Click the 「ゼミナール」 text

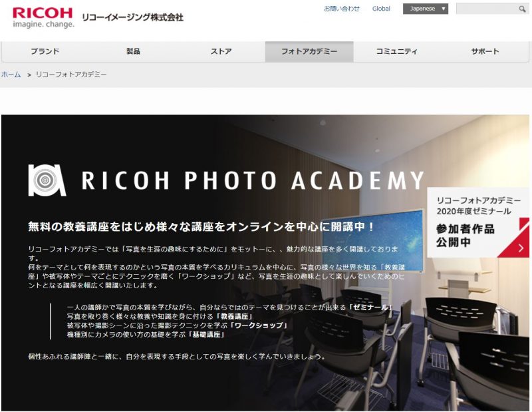[x=370, y=308]
